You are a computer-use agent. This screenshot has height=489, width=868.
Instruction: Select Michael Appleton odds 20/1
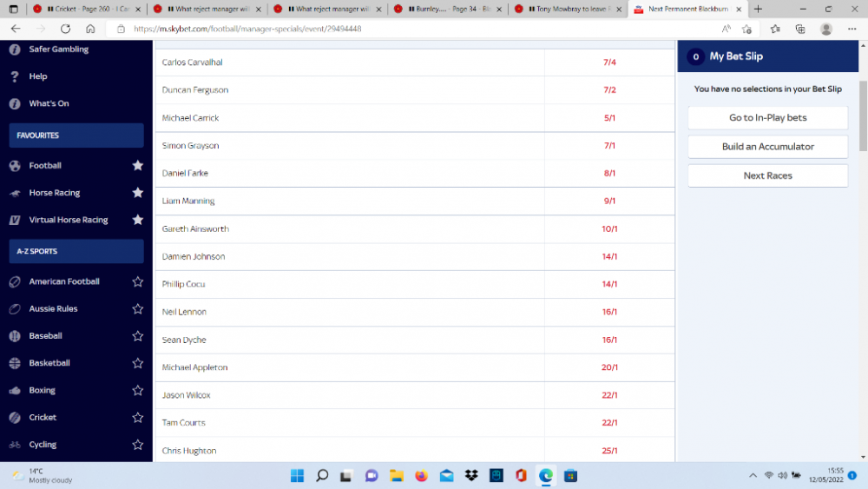[609, 367]
